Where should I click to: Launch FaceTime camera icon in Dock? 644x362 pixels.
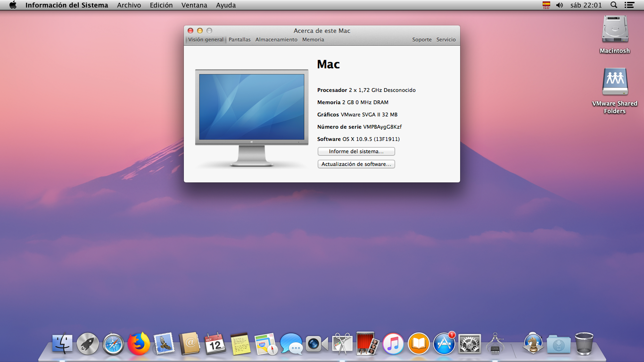pyautogui.click(x=317, y=344)
